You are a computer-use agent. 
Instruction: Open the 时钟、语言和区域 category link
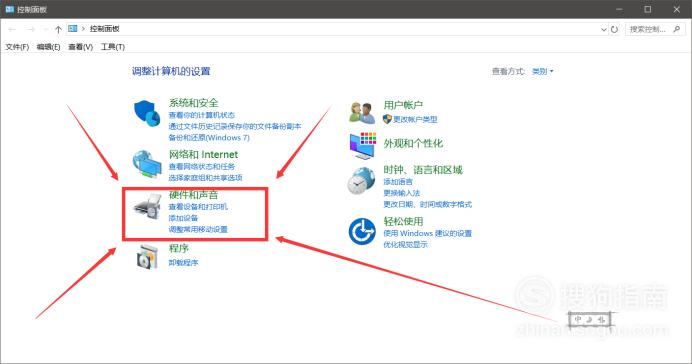point(423,170)
